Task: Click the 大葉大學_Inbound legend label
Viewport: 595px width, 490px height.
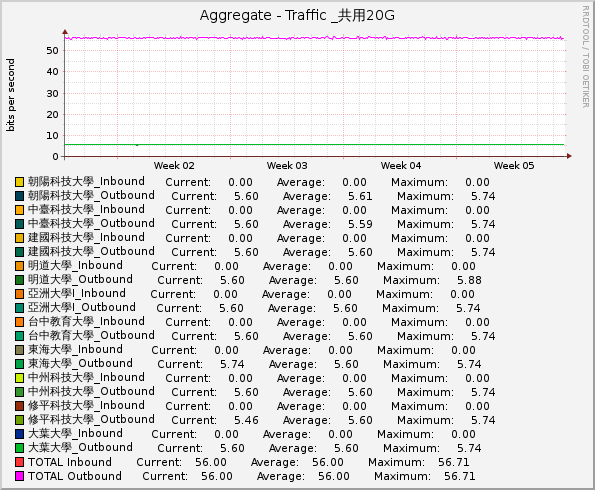Action: pos(75,433)
